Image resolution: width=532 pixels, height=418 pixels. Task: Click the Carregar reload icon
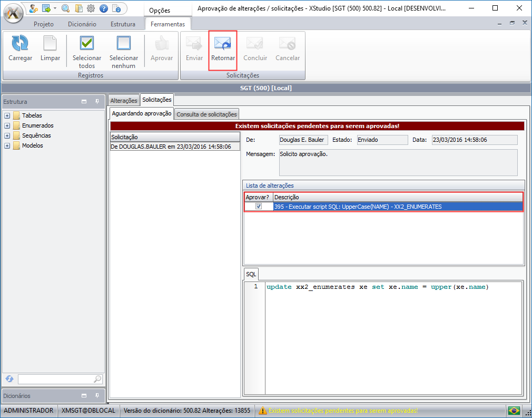[x=20, y=43]
